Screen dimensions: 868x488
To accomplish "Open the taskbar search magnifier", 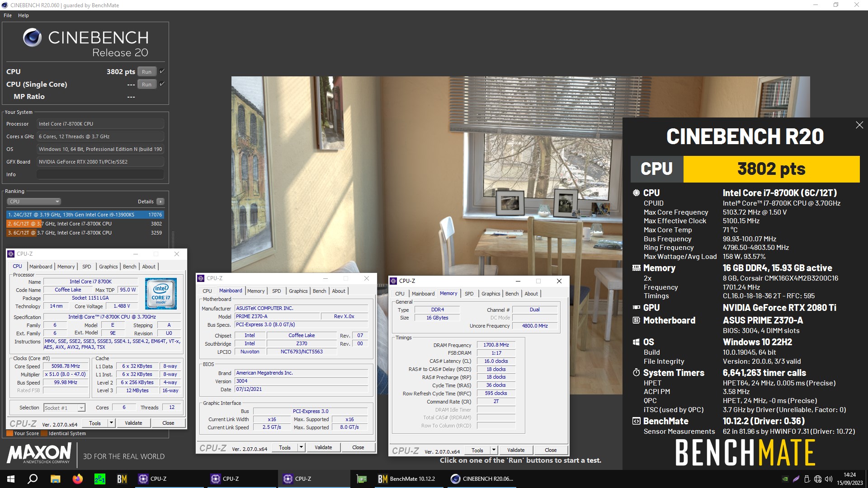I will click(x=33, y=479).
